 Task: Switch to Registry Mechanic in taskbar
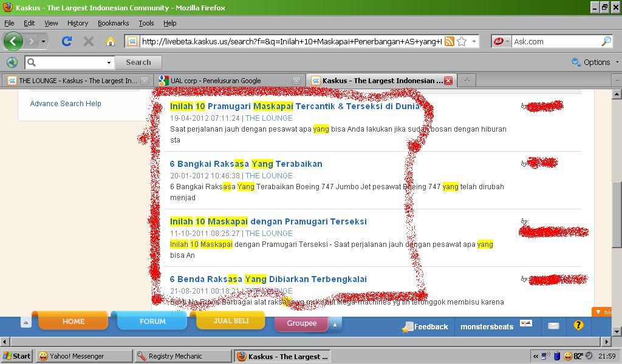182,356
